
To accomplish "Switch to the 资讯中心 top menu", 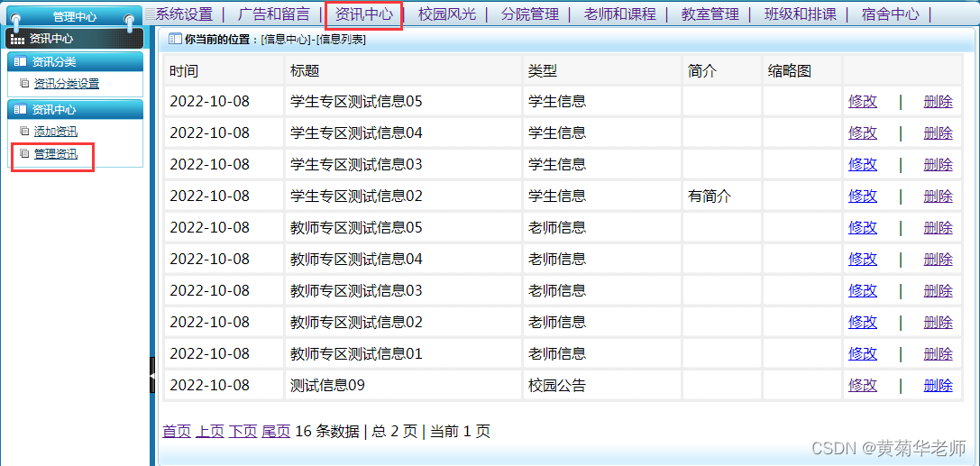I will pos(363,14).
